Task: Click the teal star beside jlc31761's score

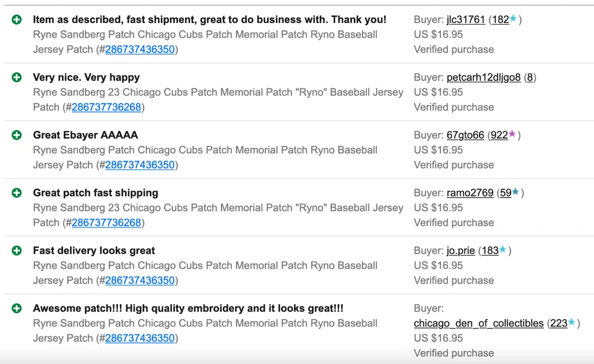Action: click(x=514, y=19)
